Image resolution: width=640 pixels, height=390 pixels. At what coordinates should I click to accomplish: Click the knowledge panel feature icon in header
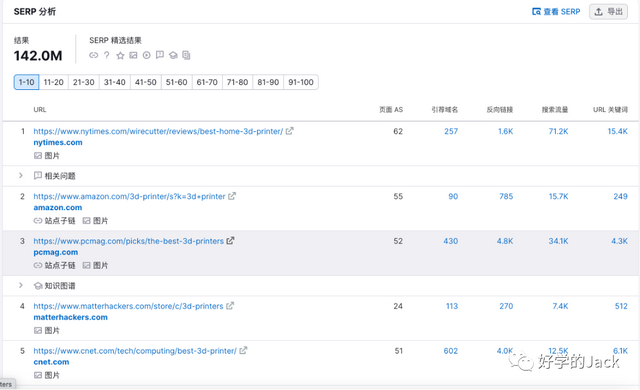(x=173, y=55)
